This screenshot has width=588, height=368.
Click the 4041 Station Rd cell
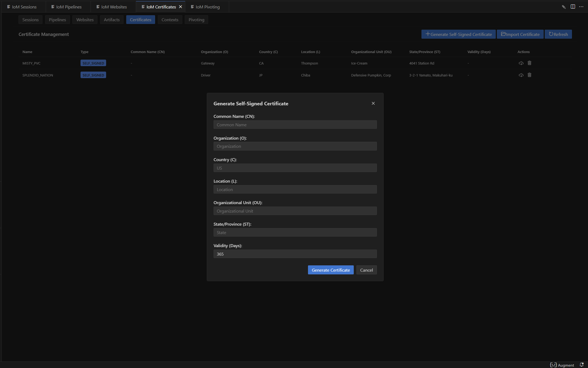coord(421,63)
